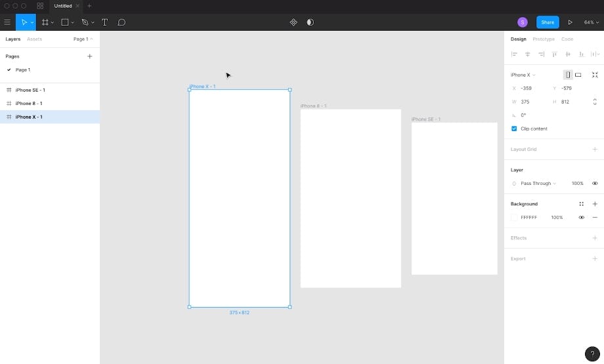Click the Components icon in toolbar

pyautogui.click(x=293, y=22)
